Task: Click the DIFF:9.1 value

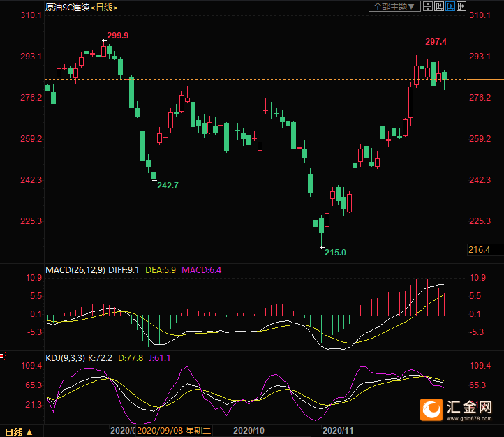Action: (124, 270)
